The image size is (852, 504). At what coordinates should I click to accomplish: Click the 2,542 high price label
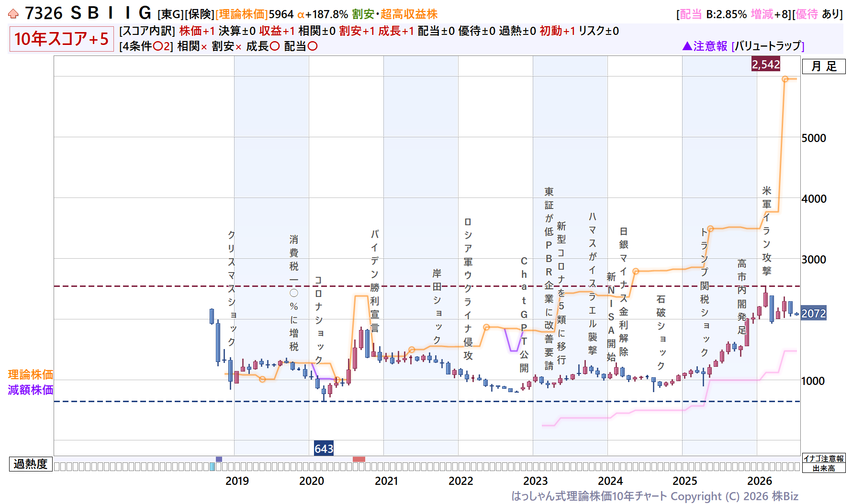click(766, 64)
